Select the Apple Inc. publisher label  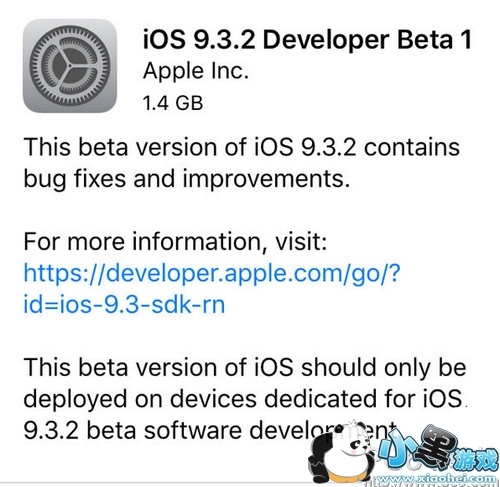(x=196, y=71)
